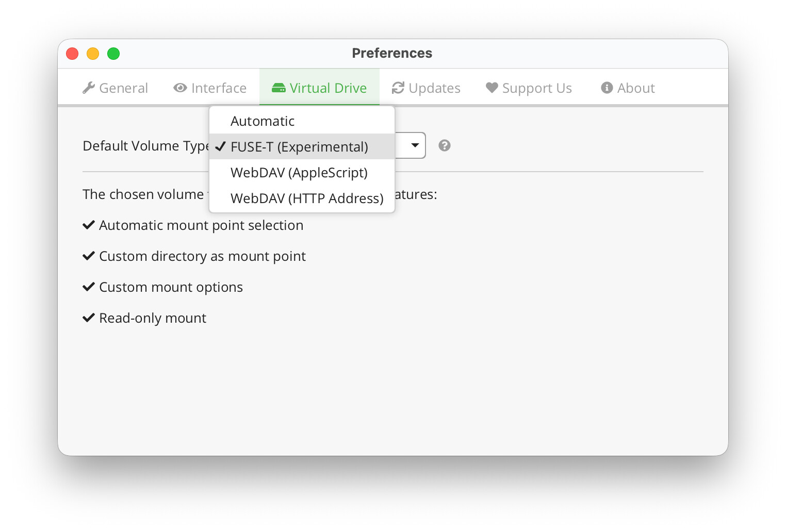Screen dimensions: 786x532
Task: Click the Read-only mount feature item
Action: [x=152, y=318]
